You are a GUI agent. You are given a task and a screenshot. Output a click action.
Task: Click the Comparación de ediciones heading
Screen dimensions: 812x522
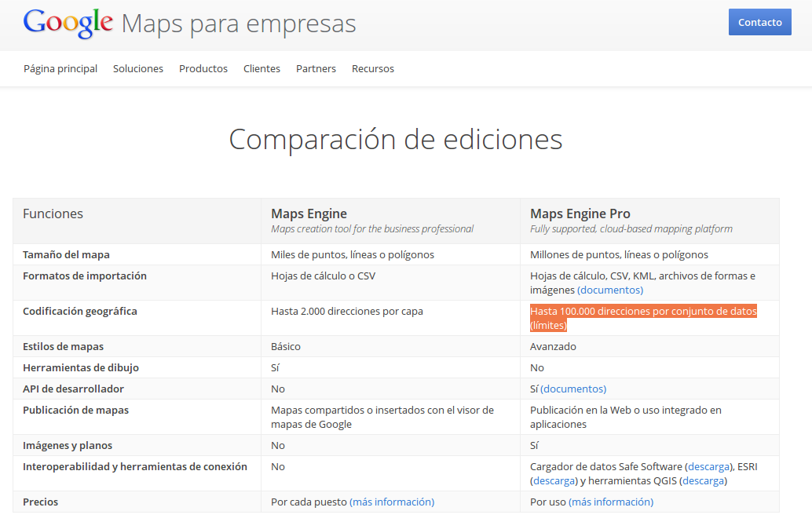click(x=396, y=139)
